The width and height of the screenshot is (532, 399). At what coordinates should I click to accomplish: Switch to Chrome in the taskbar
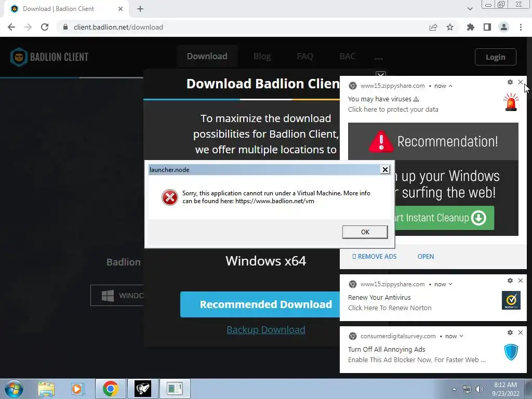click(x=110, y=389)
